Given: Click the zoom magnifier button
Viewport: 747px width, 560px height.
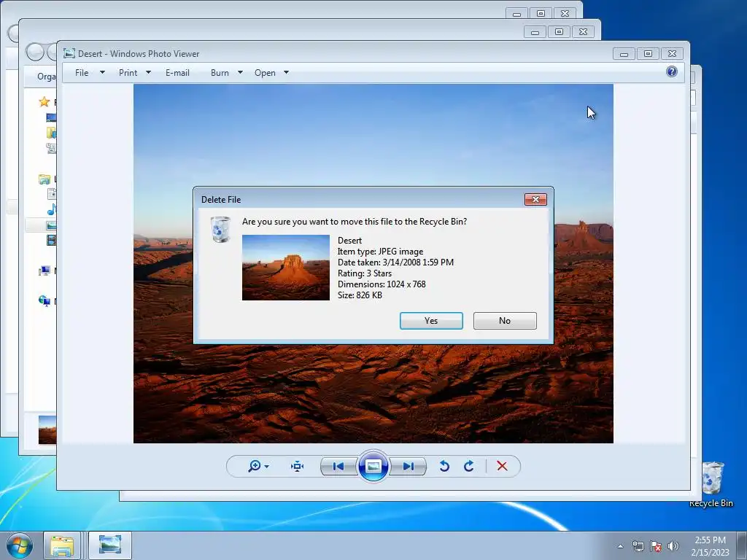Looking at the screenshot, I should (255, 466).
